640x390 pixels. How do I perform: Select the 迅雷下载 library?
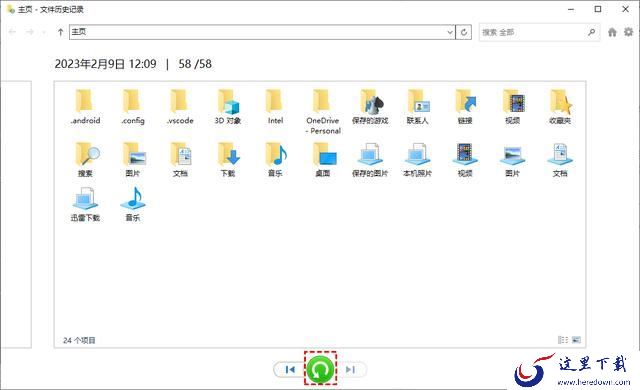pyautogui.click(x=85, y=204)
